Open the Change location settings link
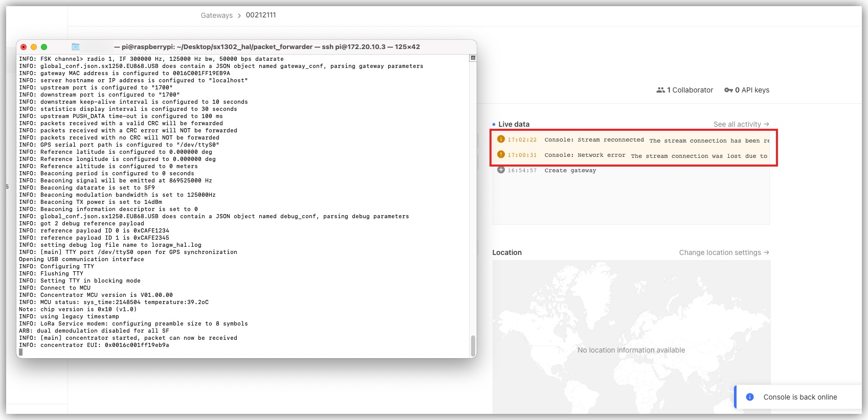 pos(724,252)
